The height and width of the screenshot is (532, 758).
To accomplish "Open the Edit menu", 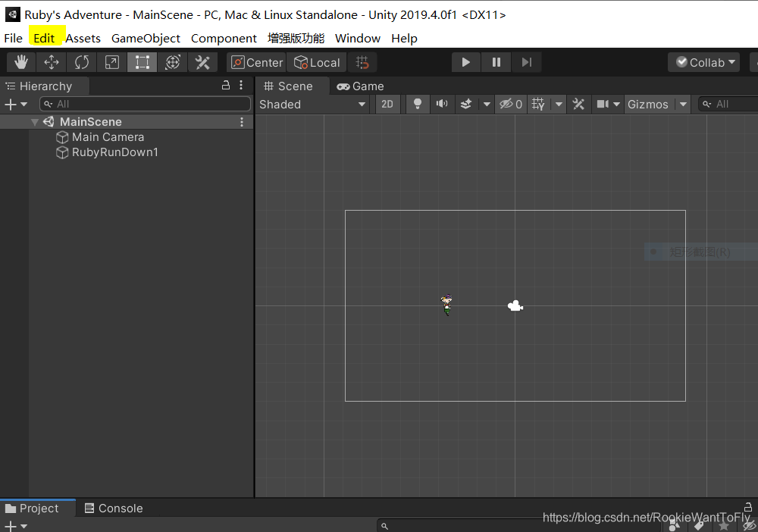I will point(44,38).
